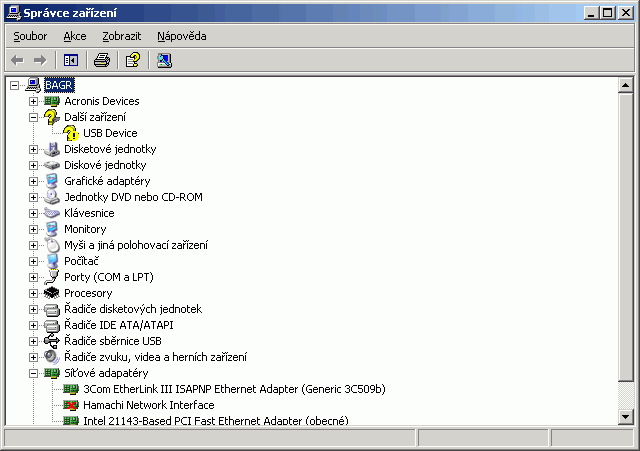
Task: Click the Síťové adapatéry network card icon
Action: point(52,373)
